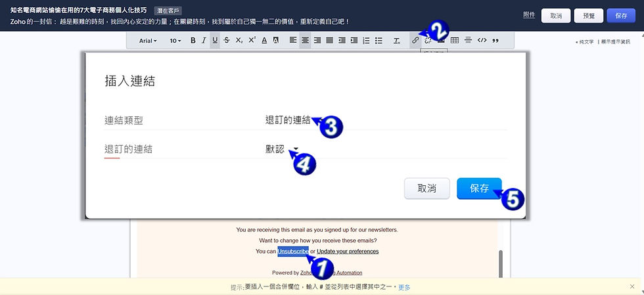Image resolution: width=644 pixels, height=295 pixels.
Task: Open the font color picker
Action: pyautogui.click(x=264, y=41)
